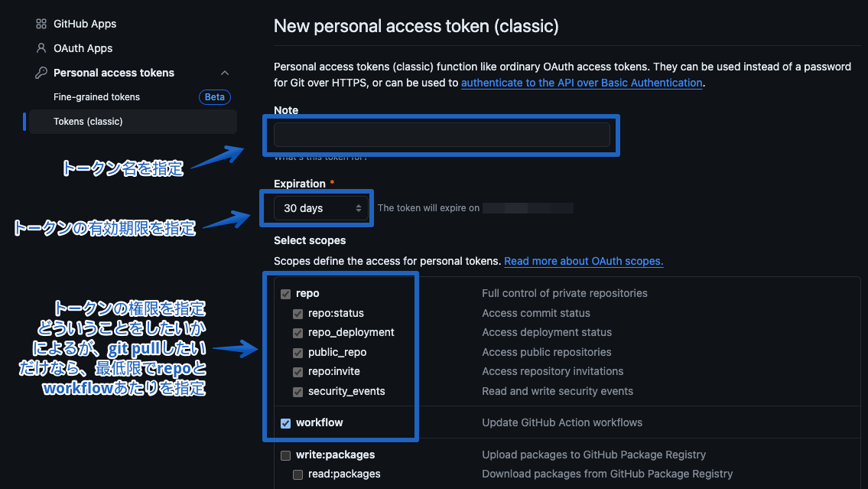Toggle the repo:status checkbox
This screenshot has width=868, height=489.
point(297,313)
